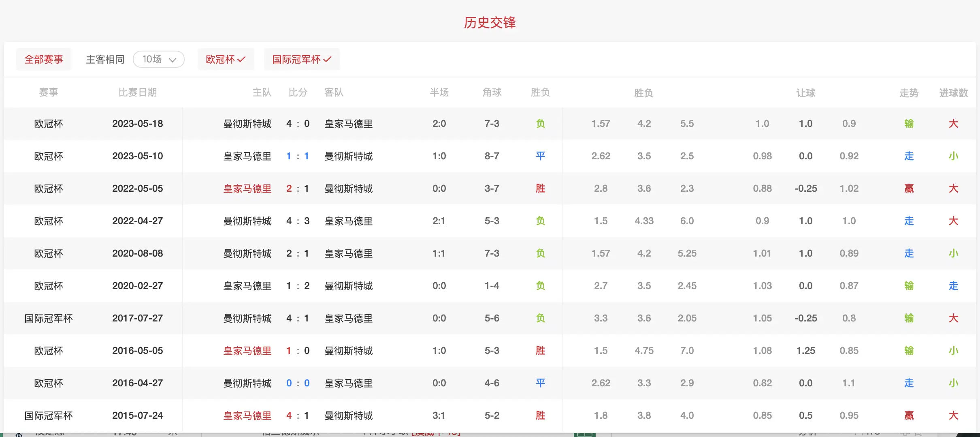The width and height of the screenshot is (980, 437).
Task: Click the 半场 column header
Action: tap(439, 92)
